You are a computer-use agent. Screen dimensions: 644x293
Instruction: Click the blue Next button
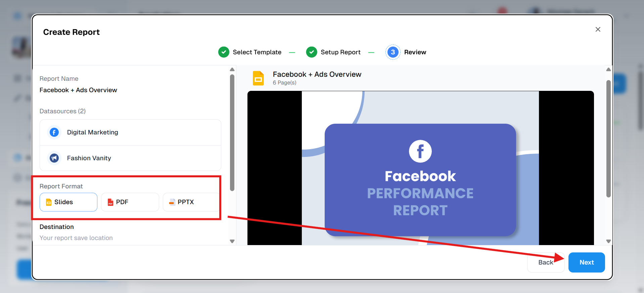[587, 262]
